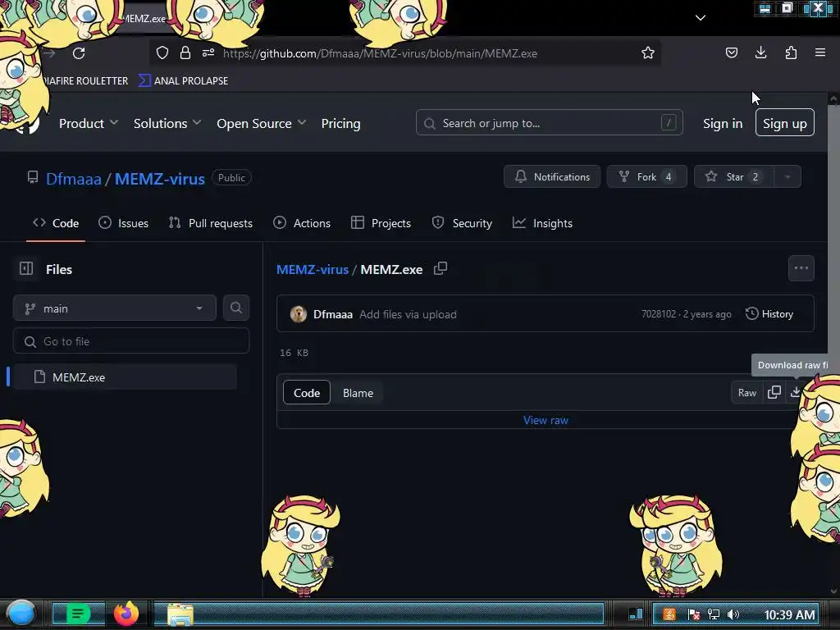Open the Add files via upload commit

[x=408, y=314]
